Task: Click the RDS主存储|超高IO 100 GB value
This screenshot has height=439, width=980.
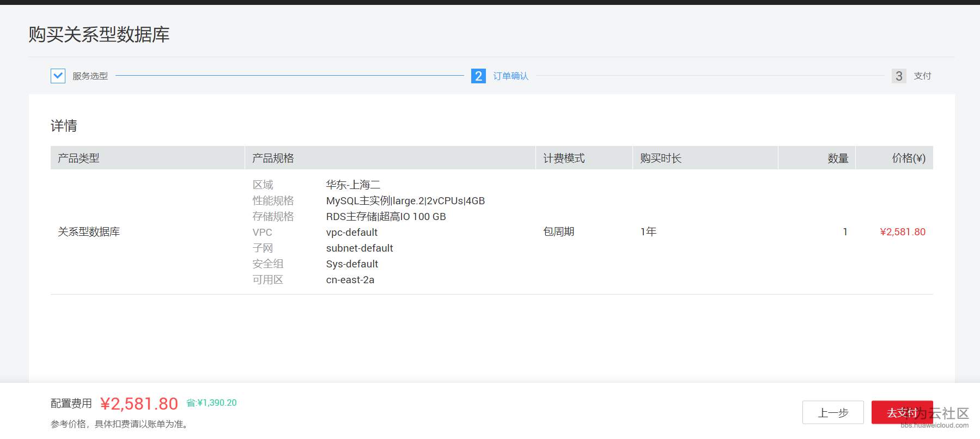Action: pyautogui.click(x=386, y=216)
